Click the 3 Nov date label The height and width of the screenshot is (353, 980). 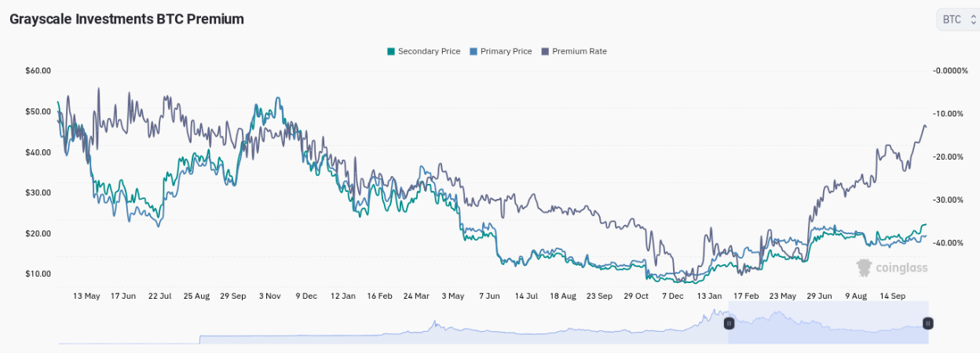(269, 296)
